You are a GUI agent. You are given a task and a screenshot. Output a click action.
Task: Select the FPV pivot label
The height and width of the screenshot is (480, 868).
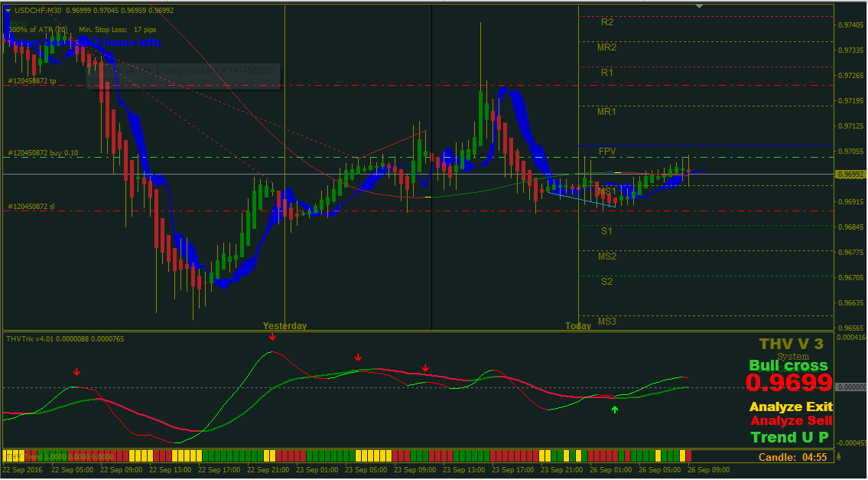click(607, 152)
